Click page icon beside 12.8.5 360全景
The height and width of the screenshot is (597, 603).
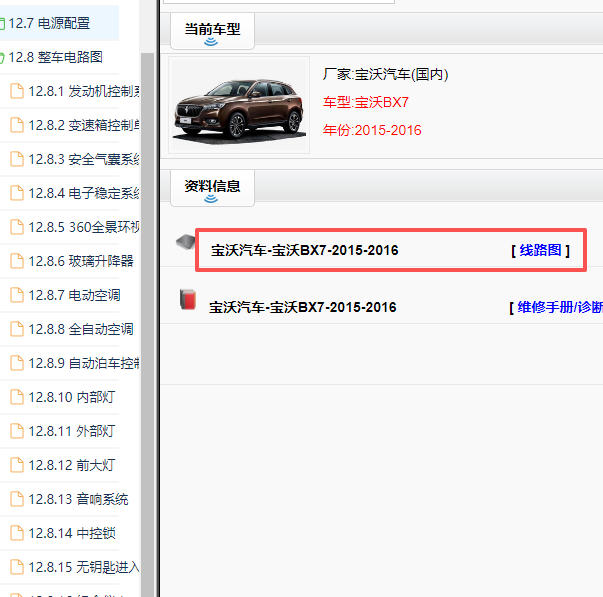[x=17, y=227]
